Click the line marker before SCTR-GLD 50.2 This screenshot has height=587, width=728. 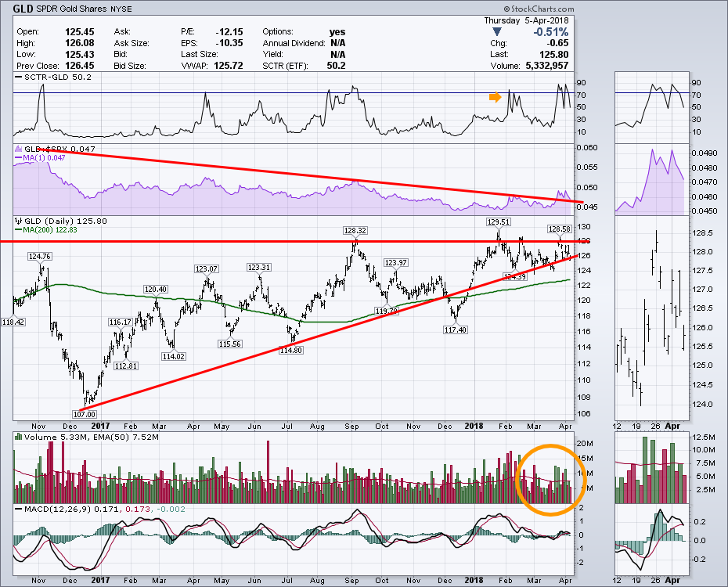17,77
